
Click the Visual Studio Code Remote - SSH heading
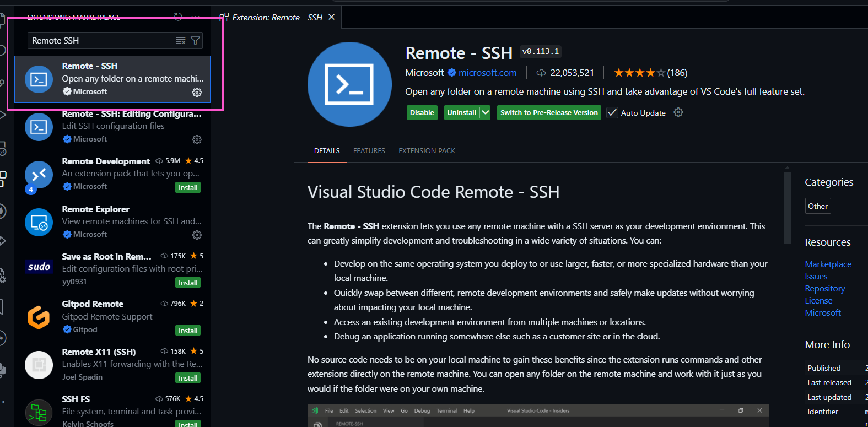(433, 192)
